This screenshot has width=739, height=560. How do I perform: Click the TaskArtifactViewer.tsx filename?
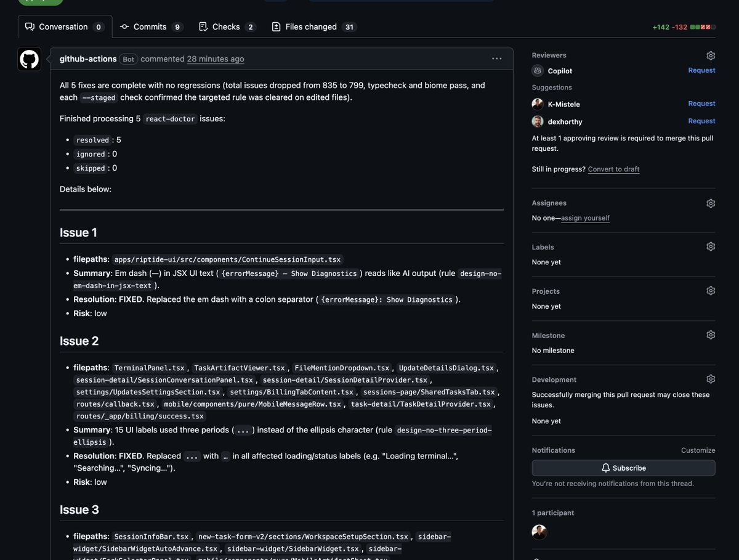[240, 368]
